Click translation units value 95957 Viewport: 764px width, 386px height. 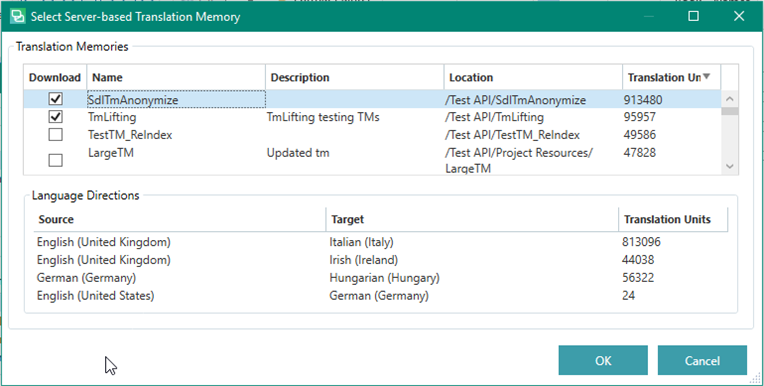click(640, 117)
